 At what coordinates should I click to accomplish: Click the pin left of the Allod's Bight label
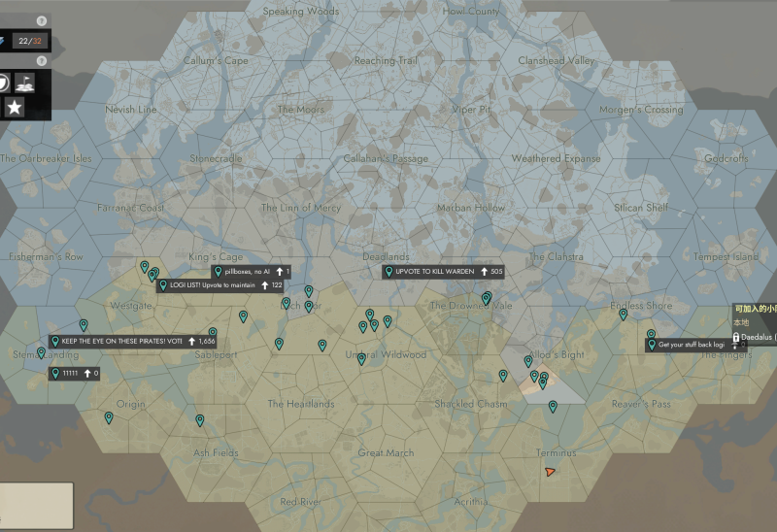click(528, 361)
